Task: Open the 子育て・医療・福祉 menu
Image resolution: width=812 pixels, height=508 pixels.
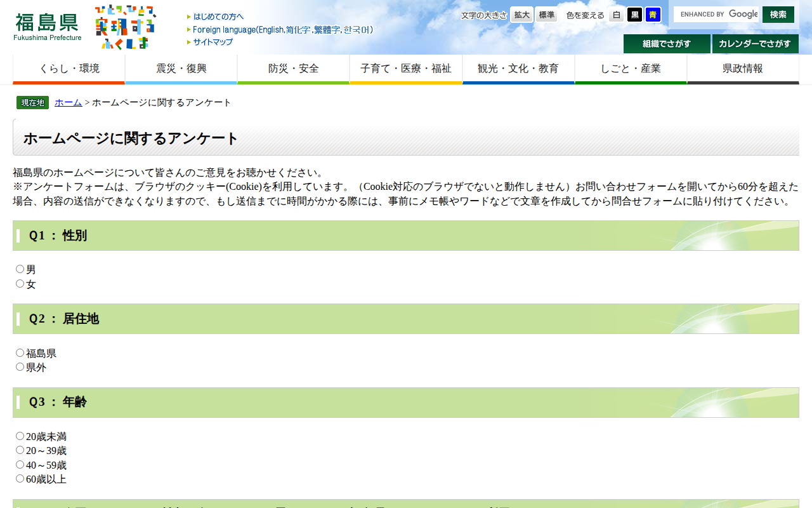Action: click(x=406, y=69)
